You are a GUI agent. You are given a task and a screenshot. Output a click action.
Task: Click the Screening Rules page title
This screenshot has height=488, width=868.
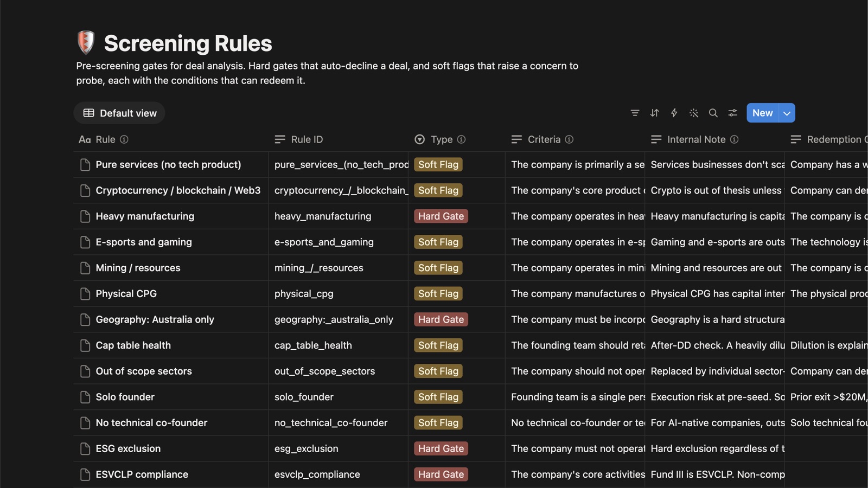(x=188, y=43)
